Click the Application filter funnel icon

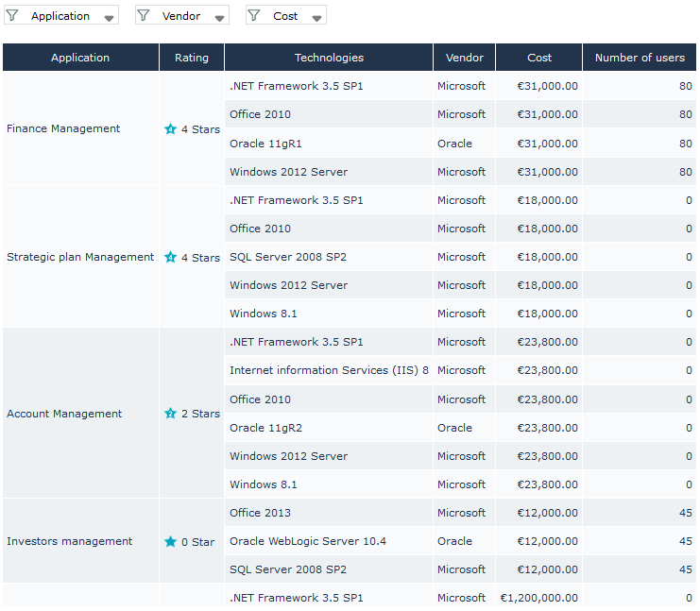[12, 15]
